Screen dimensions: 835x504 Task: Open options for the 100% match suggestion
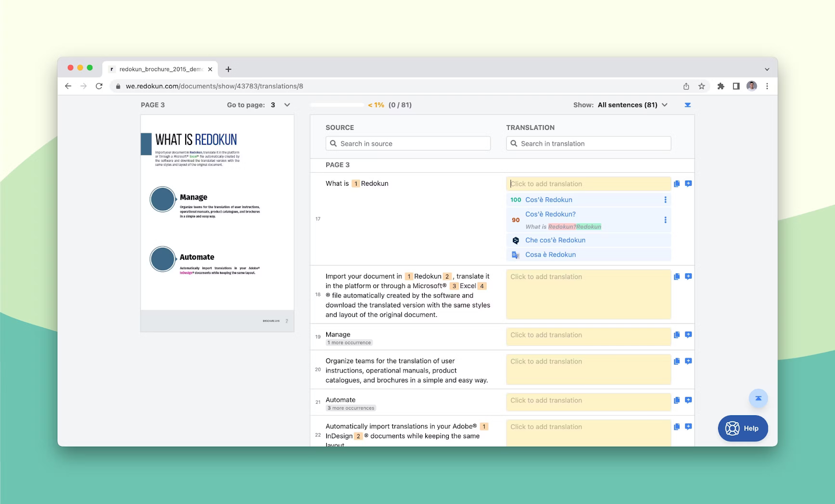tap(665, 200)
